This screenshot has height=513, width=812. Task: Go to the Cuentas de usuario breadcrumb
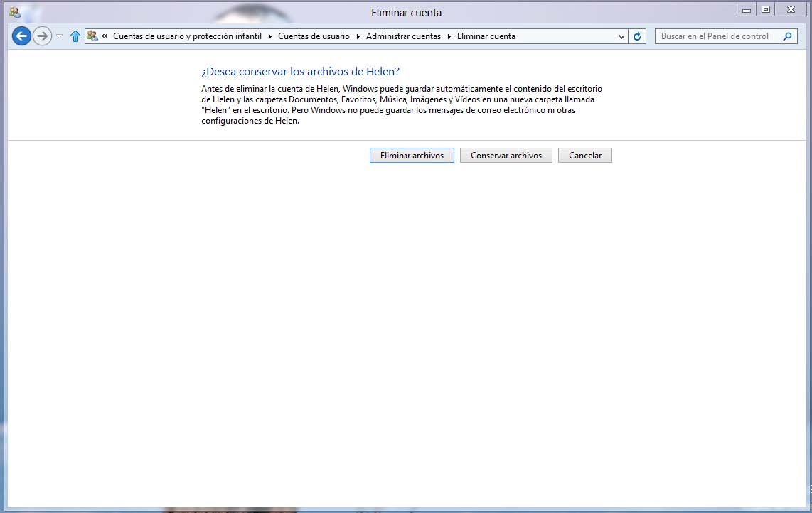click(314, 36)
